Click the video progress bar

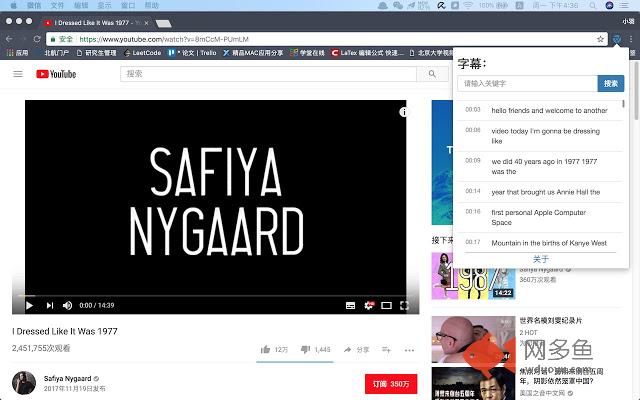(x=216, y=296)
